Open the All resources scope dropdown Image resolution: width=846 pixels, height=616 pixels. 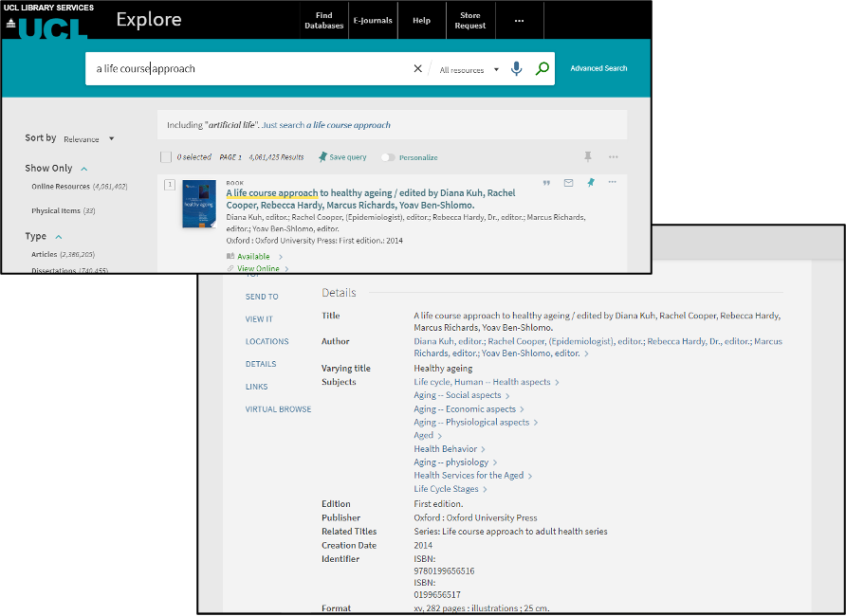click(x=469, y=70)
